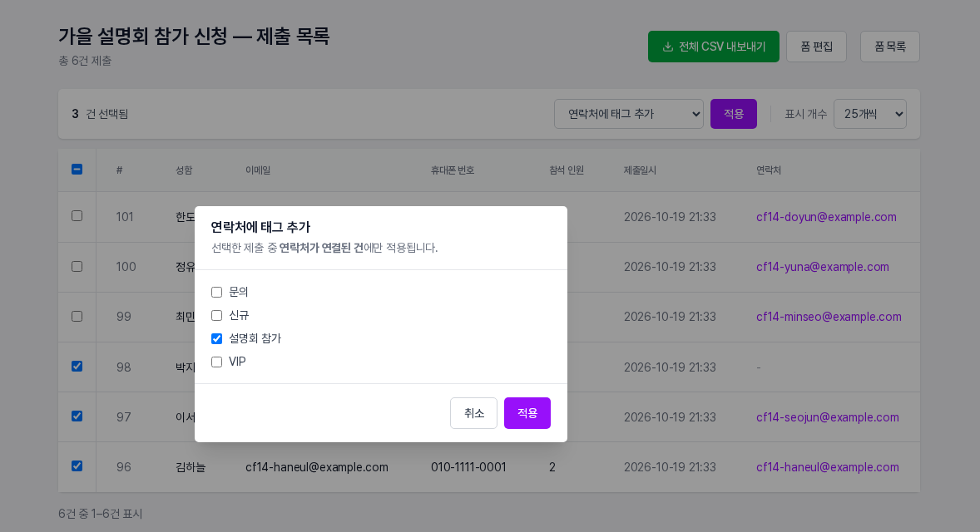The width and height of the screenshot is (980, 532).
Task: Click the 신규 tag label
Action: pyautogui.click(x=239, y=315)
